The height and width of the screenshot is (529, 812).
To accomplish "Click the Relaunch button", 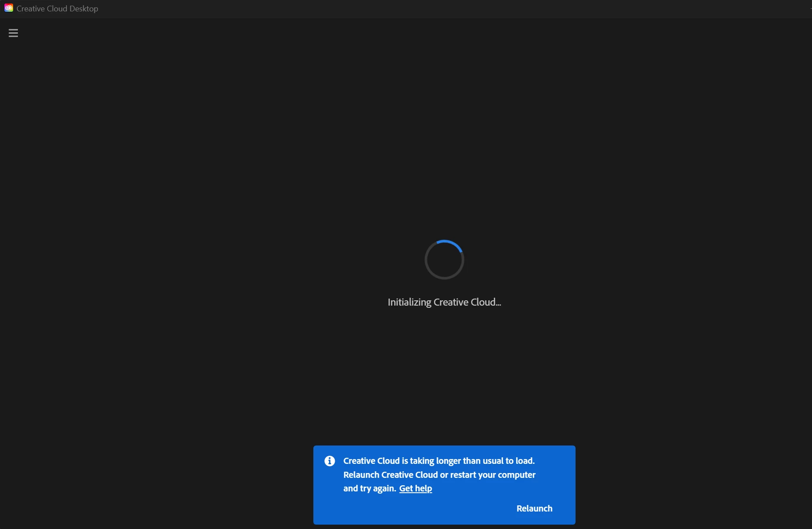I will point(534,508).
